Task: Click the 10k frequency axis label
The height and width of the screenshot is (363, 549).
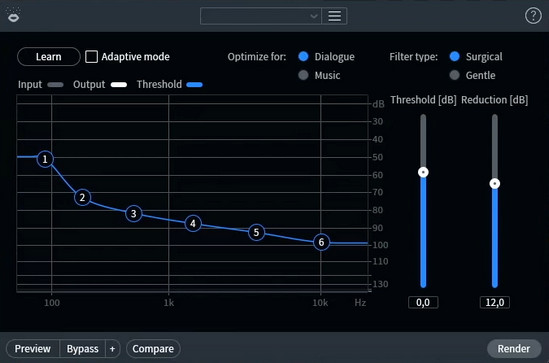Action: pyautogui.click(x=320, y=303)
